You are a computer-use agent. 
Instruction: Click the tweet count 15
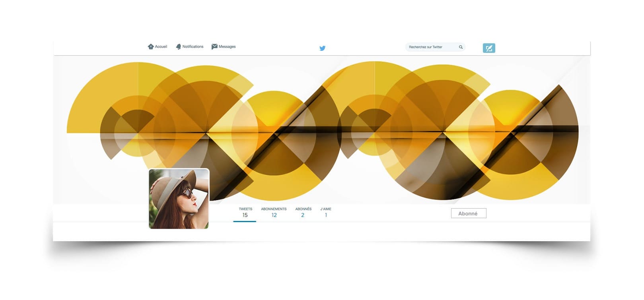(x=245, y=215)
